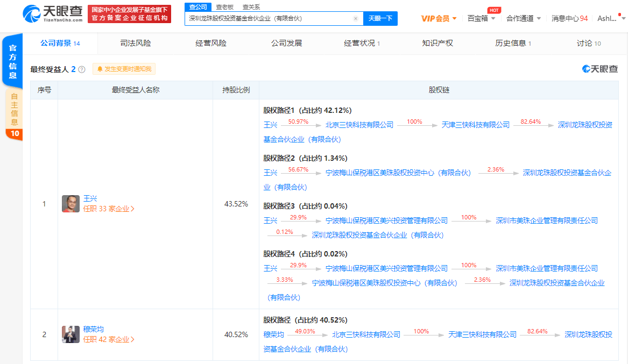
Task: Select 官方信息 side tab
Action: coord(13,62)
